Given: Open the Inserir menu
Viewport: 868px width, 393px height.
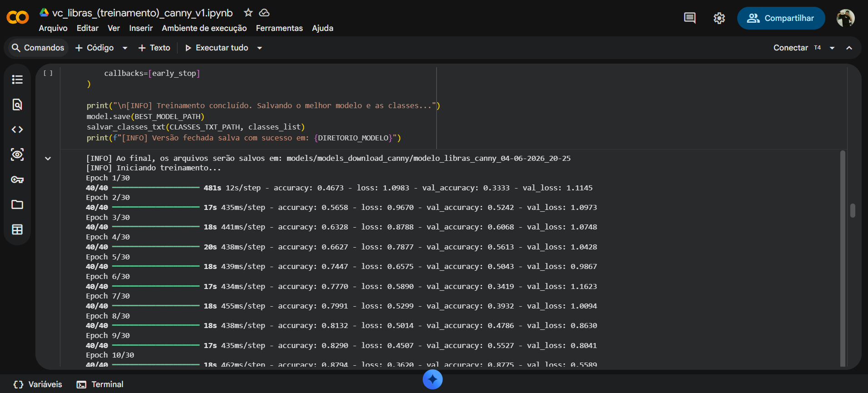Looking at the screenshot, I should [x=141, y=28].
